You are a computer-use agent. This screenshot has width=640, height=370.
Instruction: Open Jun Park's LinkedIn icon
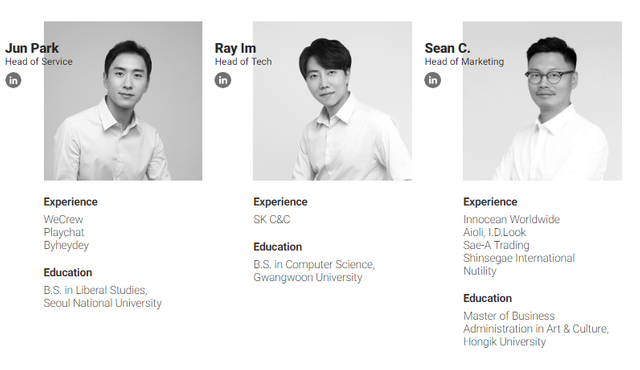13,80
